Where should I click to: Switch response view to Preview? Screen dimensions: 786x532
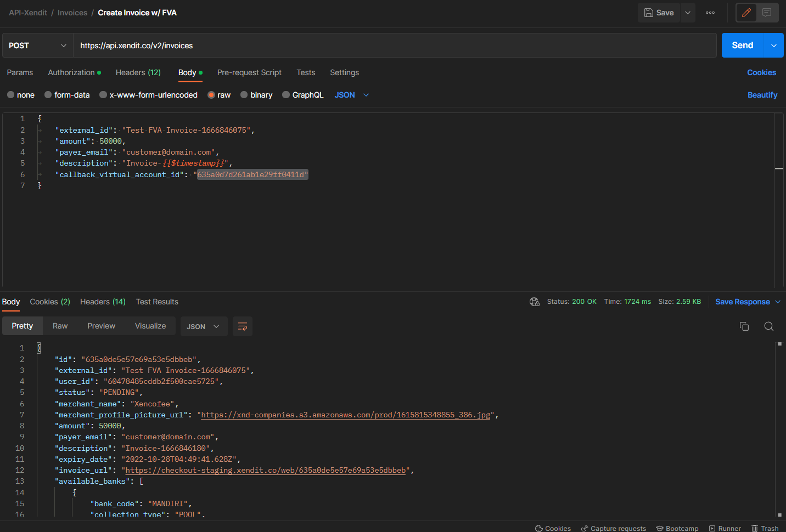tap(102, 326)
